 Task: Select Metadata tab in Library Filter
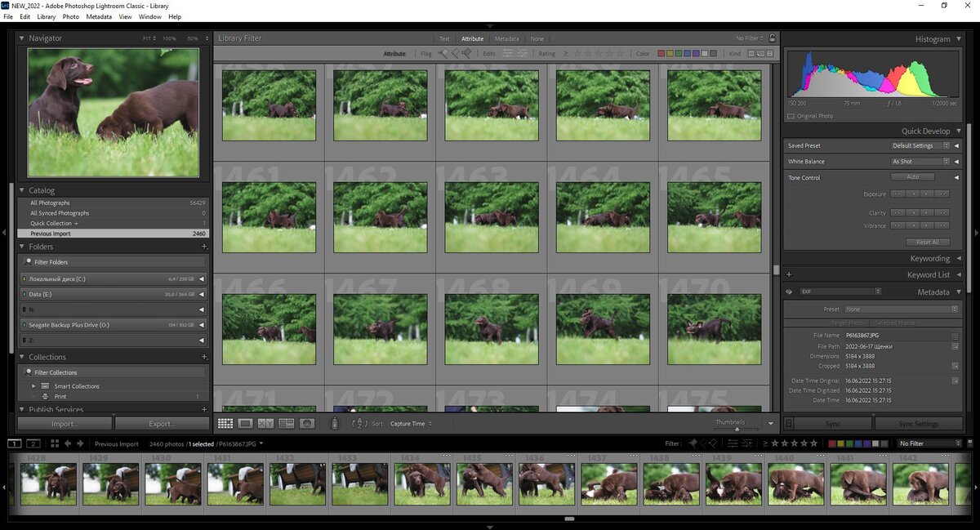click(506, 38)
